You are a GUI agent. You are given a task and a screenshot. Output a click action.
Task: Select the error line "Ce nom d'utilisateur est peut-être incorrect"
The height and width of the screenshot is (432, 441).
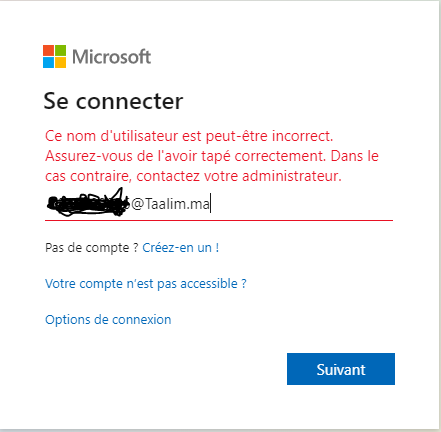189,136
